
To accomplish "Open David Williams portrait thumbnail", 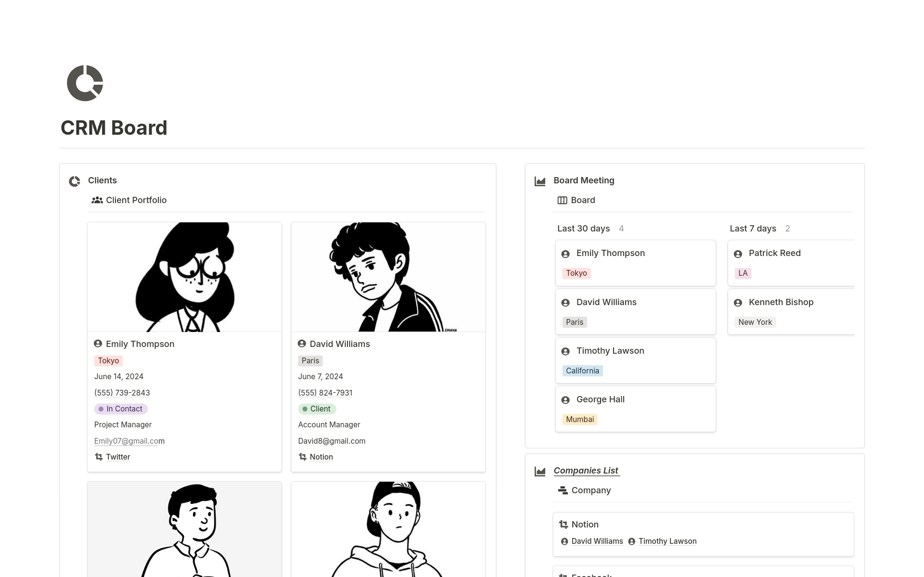I will coord(388,277).
